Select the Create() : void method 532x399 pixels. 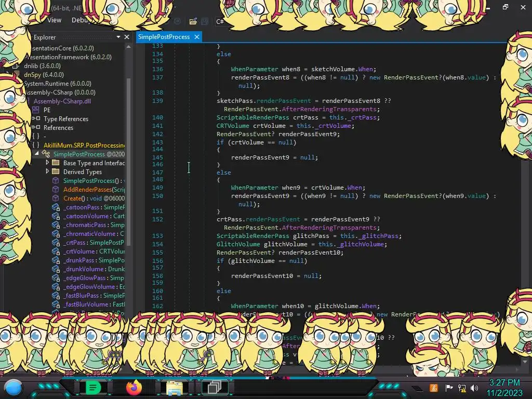[94, 198]
